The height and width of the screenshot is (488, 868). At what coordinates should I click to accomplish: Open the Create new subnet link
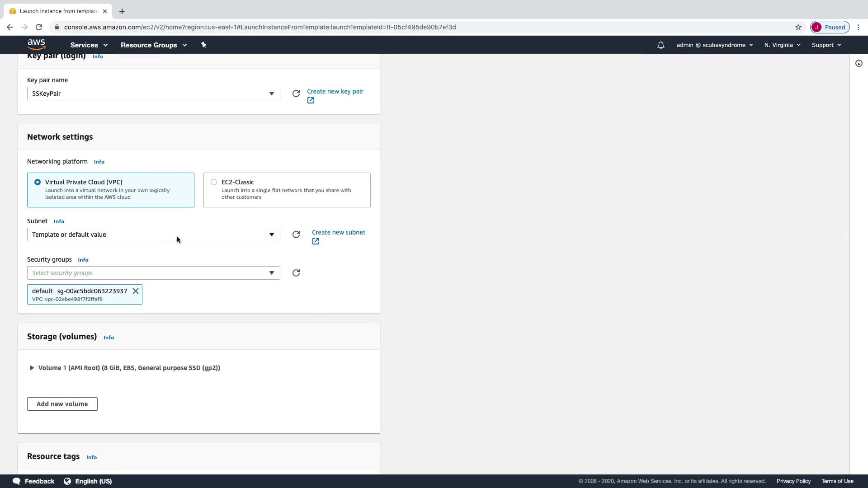(338, 232)
